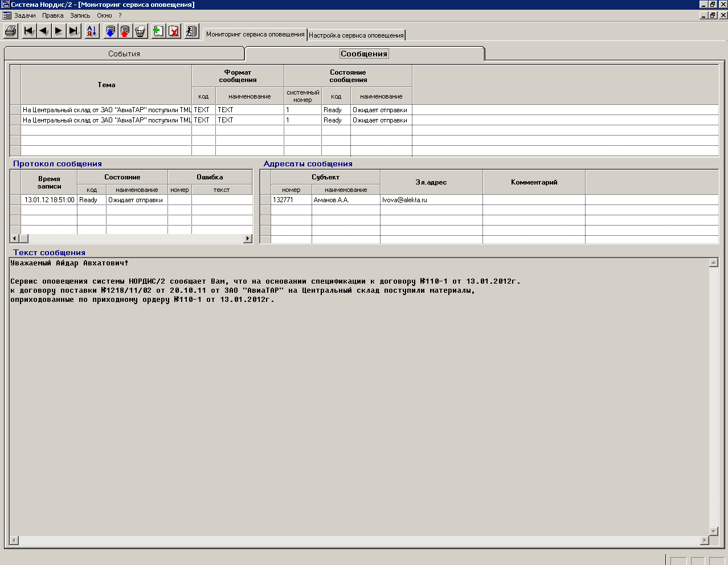
Task: Select the first row's Тема cell
Action: coord(107,110)
